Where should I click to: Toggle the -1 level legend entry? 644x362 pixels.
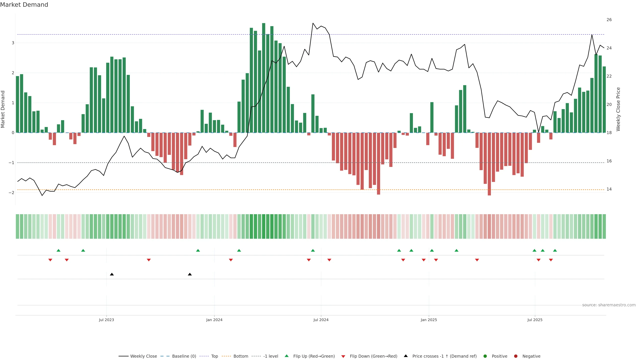271,356
